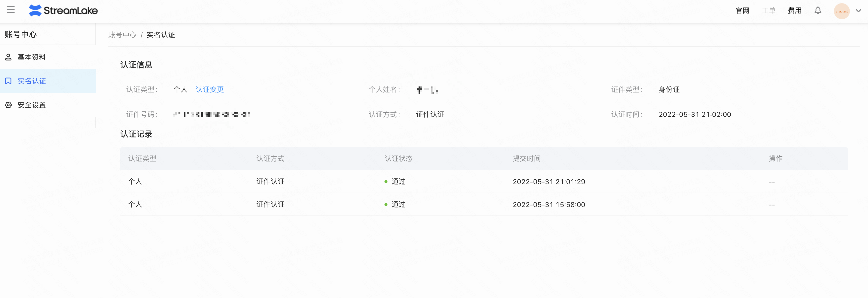
Task: Open 基本资料 in sidebar
Action: [48, 57]
